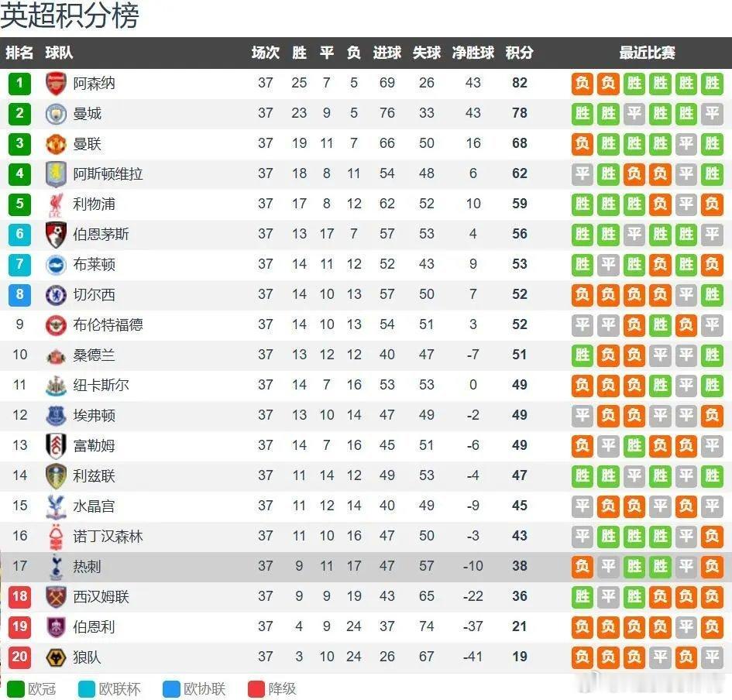Click the Everton (埃弗顿) club crest
732x700 pixels.
tap(56, 415)
